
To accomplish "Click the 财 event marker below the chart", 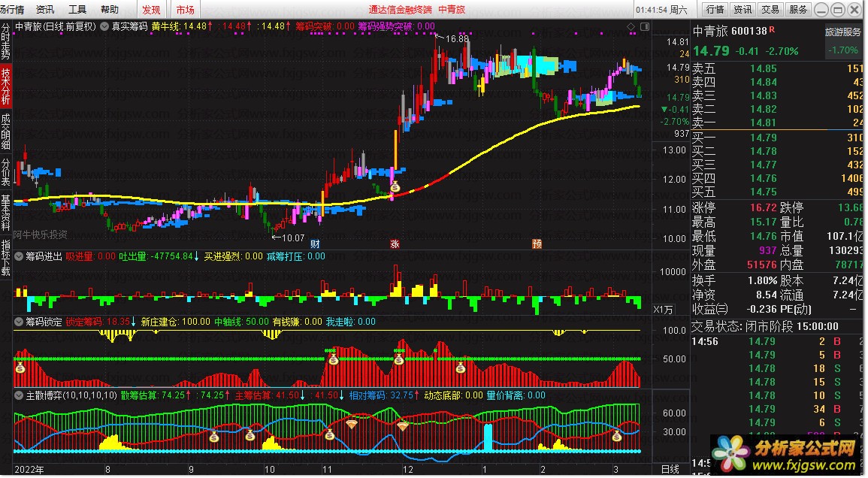I will [315, 244].
